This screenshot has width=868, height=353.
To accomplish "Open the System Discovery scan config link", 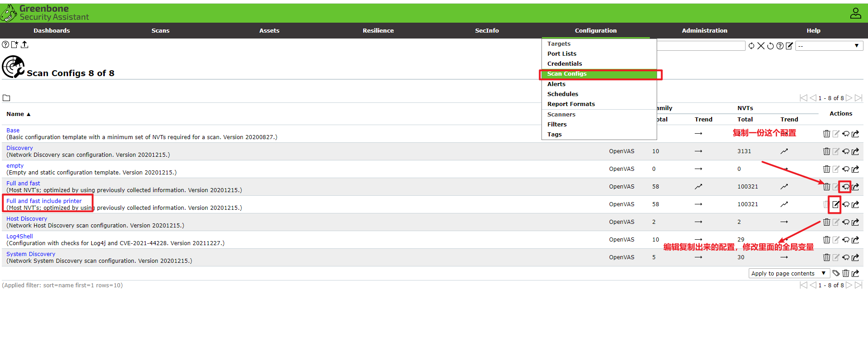I will (31, 254).
